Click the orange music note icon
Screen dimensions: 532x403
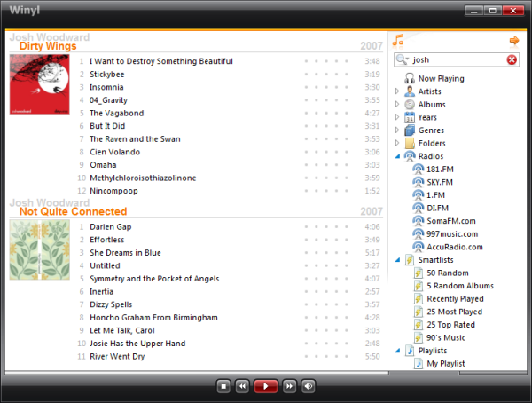(398, 40)
